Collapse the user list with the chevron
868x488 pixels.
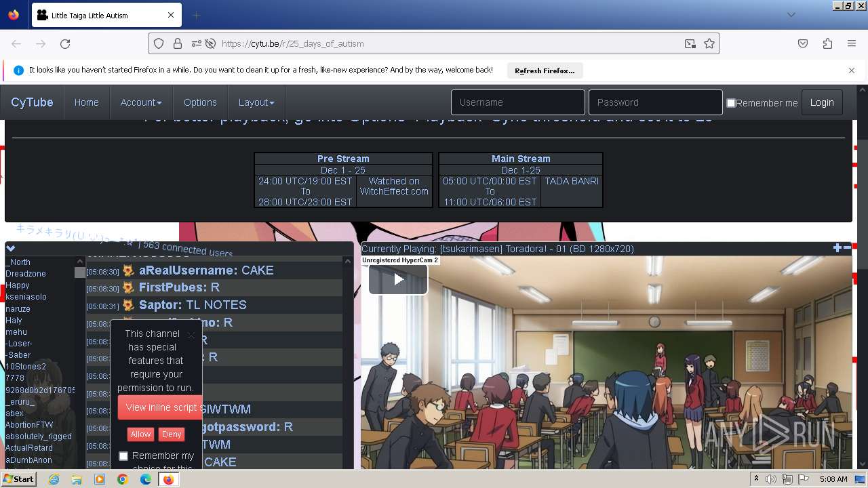click(11, 248)
